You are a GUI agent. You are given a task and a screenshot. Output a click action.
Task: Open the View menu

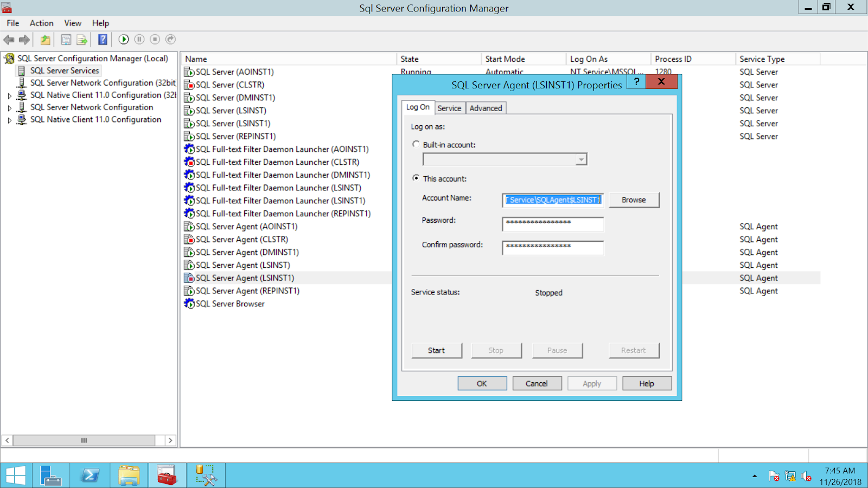[x=73, y=23]
